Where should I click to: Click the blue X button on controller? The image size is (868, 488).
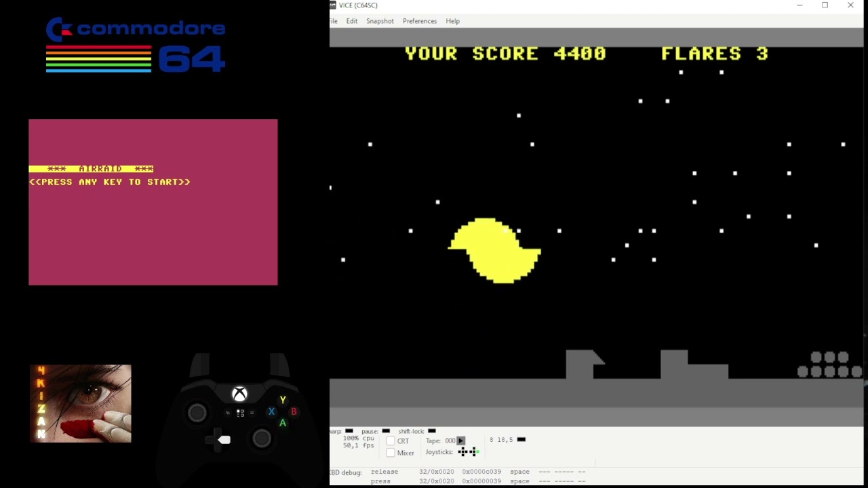271,411
